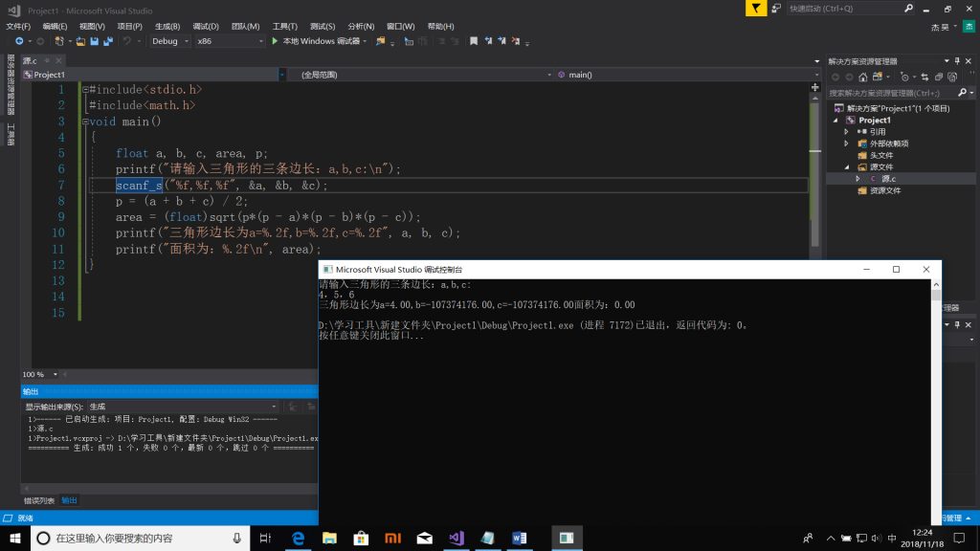The image size is (980, 551).
Task: Click Collapse All icon in Solution Explorer
Action: (939, 77)
